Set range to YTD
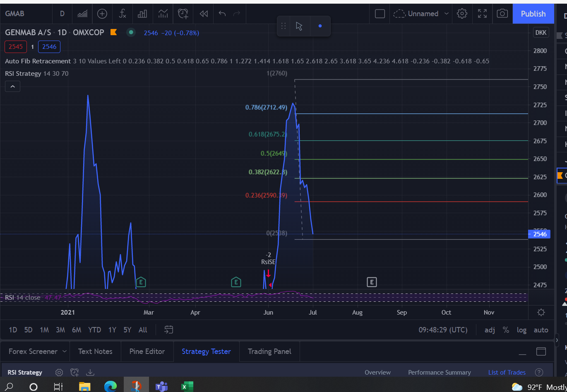 [95, 330]
